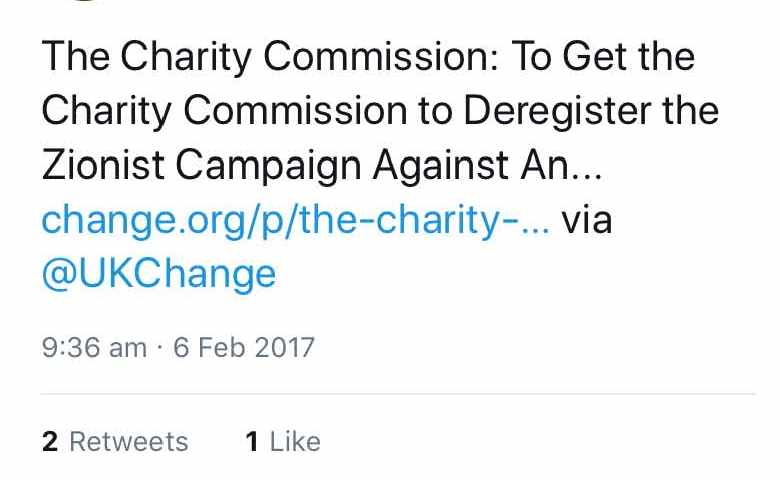The height and width of the screenshot is (480, 780).
Task: View the 2 Retweets list
Action: coord(115,442)
